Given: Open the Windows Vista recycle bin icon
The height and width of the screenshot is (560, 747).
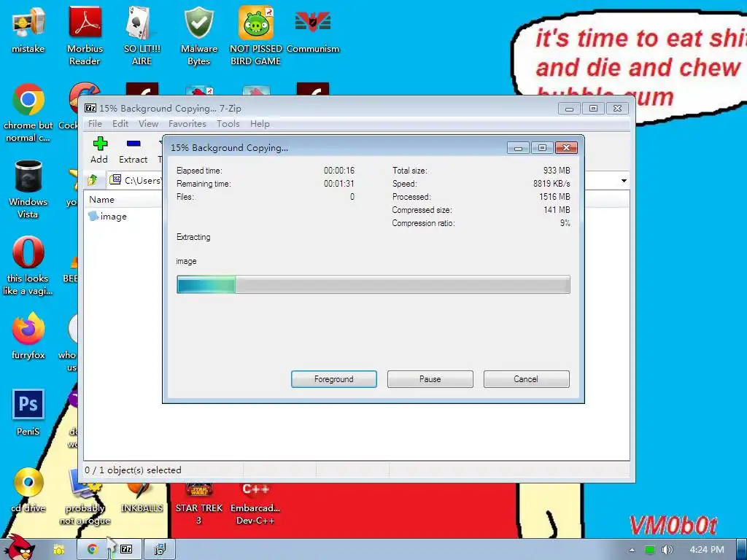Looking at the screenshot, I should pyautogui.click(x=28, y=189).
